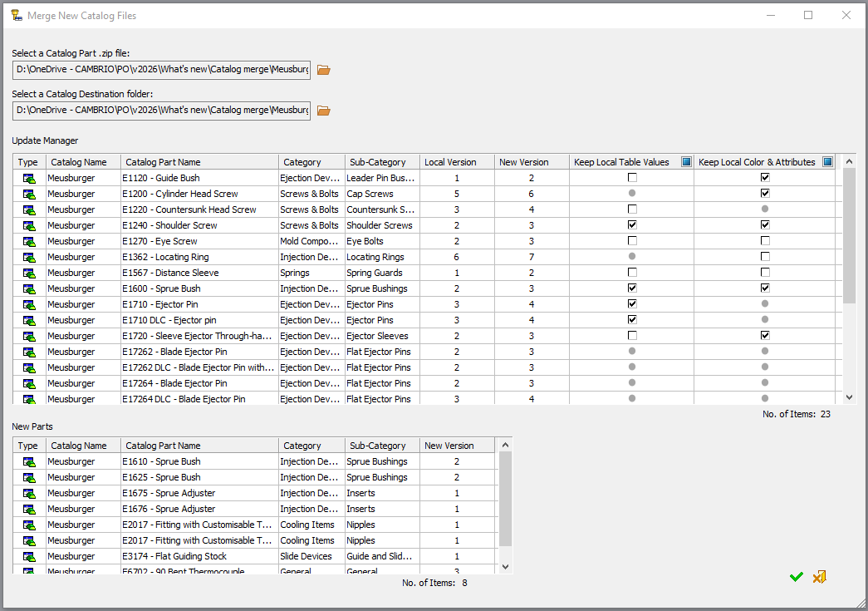
Task: Toggle all Keep Local Color & Attributes header icon
Action: pyautogui.click(x=827, y=162)
